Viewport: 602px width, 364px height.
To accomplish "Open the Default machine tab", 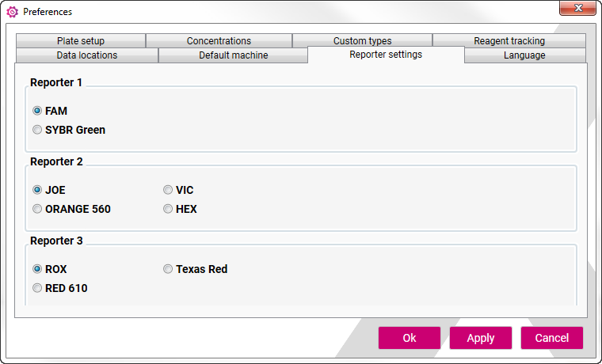I will [234, 55].
